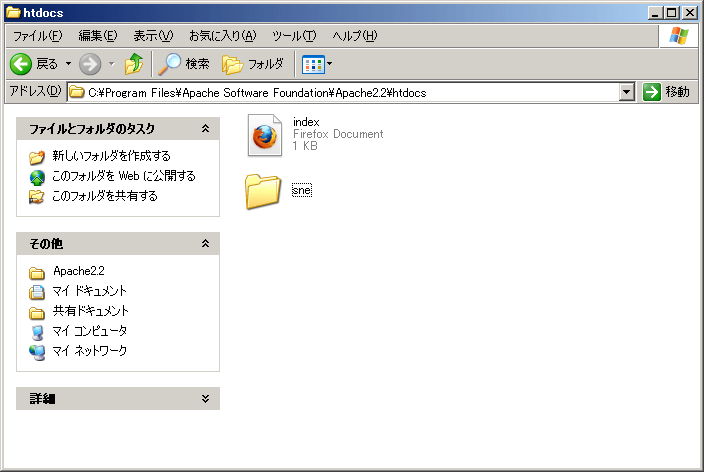Screen dimensions: 704x472
Task: Open the Apache2.2 link
Action: coord(79,271)
